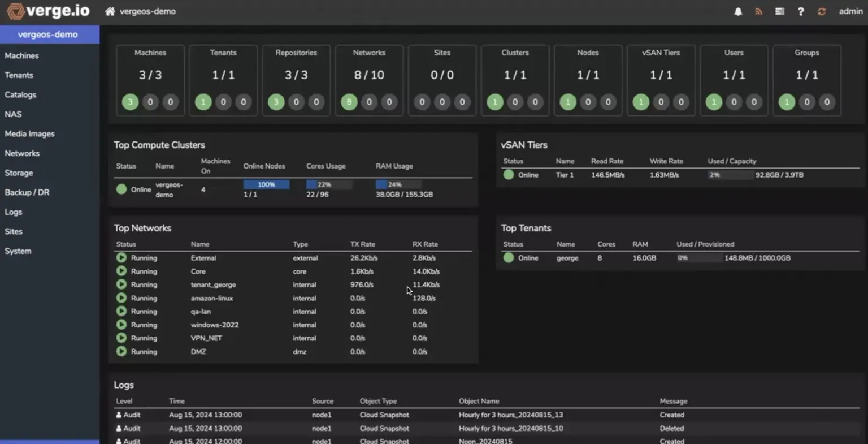Open Storage section
Screen dimensions: 868x444
[x=19, y=173]
